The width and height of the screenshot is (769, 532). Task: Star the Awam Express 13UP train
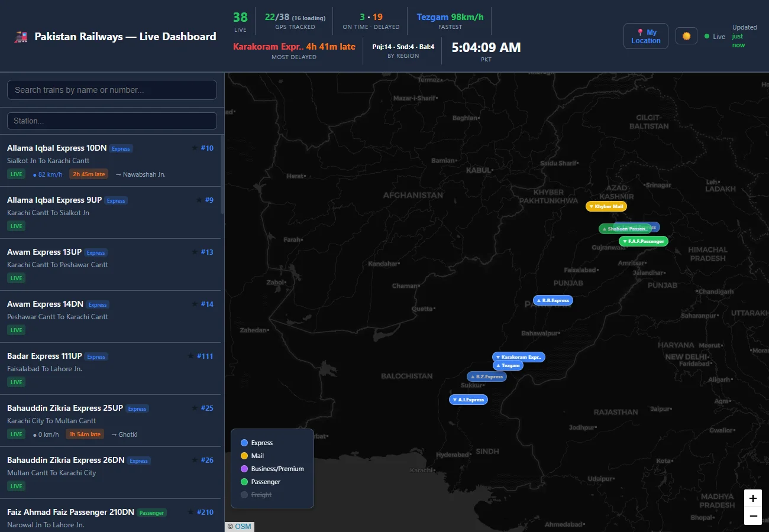pyautogui.click(x=195, y=252)
